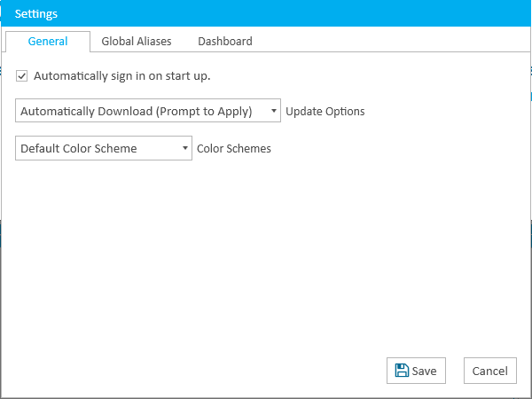Screen dimensions: 532x399
Task: Click the floppy disk Save icon
Action: [402, 371]
